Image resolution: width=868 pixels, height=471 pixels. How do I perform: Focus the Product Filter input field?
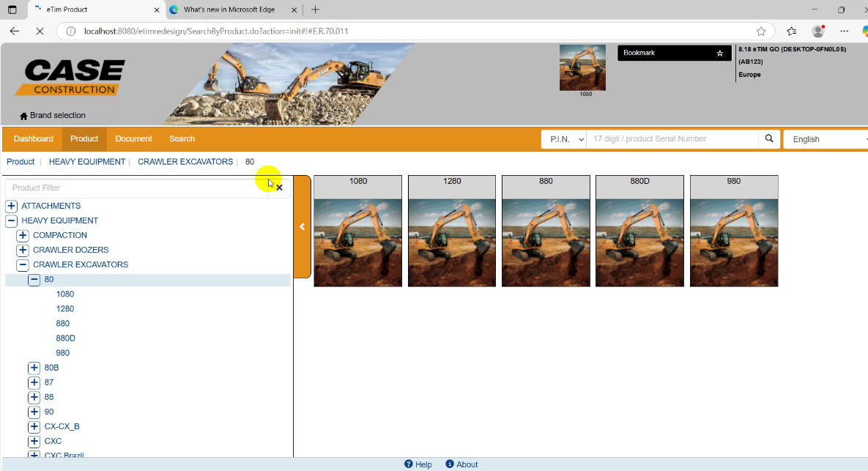point(137,188)
